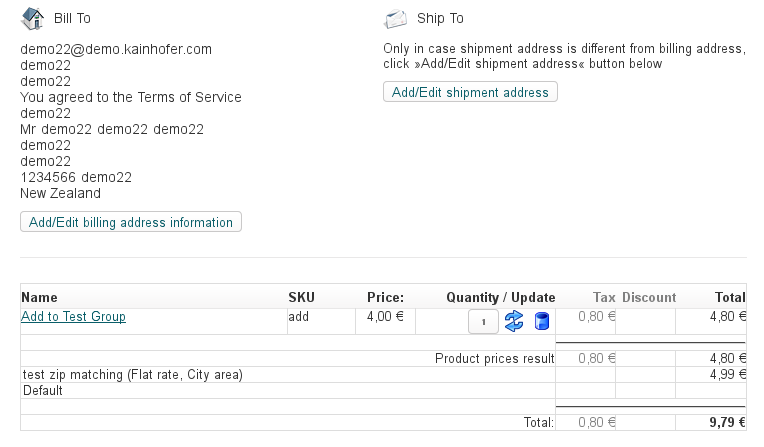
Task: Click the test zip matching shipment row
Action: 132,375
